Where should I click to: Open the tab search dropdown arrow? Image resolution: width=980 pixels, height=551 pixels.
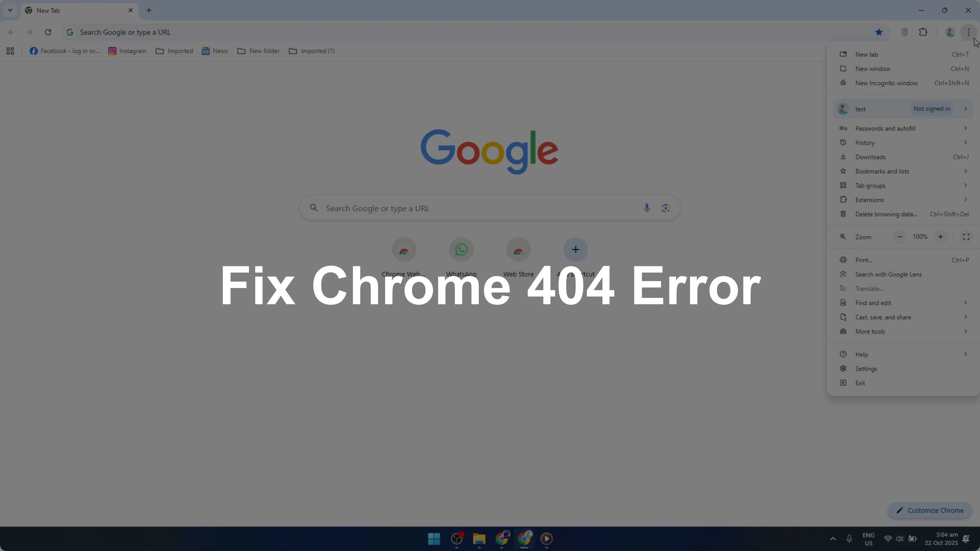(10, 10)
